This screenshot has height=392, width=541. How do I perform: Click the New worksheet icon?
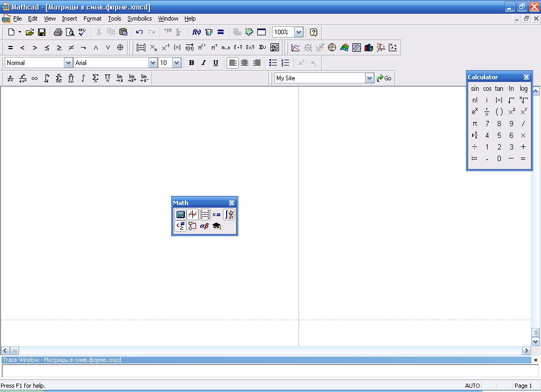click(x=12, y=32)
